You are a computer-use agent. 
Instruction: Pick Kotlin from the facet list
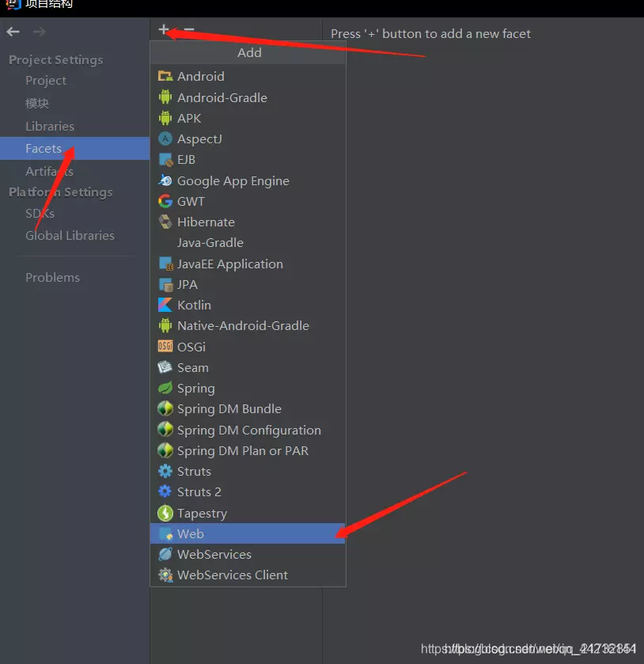[x=248, y=305]
